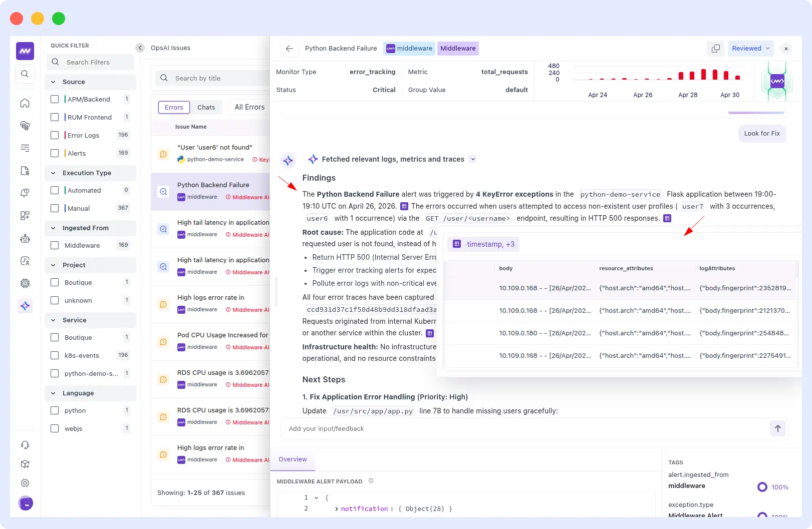Collapse the quick filter panel arrow
Image resolution: width=812 pixels, height=529 pixels.
140,48
